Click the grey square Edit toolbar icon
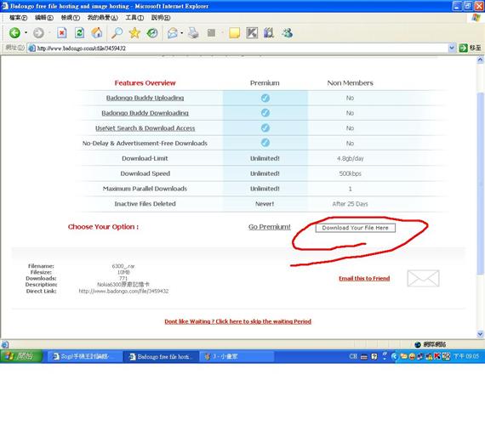Viewport: 485px width, 448px height. [x=211, y=33]
